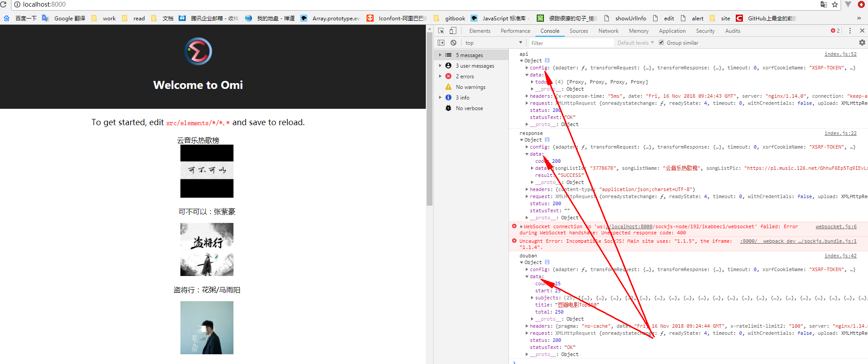Open DevTools three-dot customize menu
Screen dimensions: 868x364
[x=850, y=31]
